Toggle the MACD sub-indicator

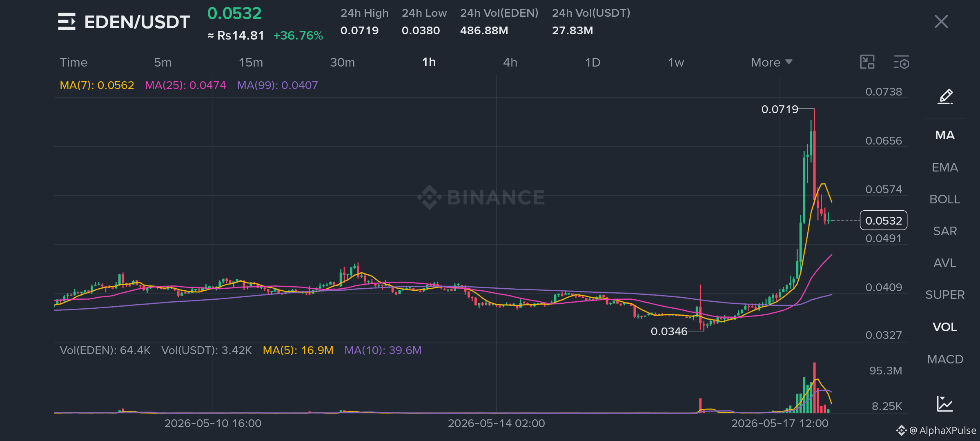pyautogui.click(x=945, y=359)
